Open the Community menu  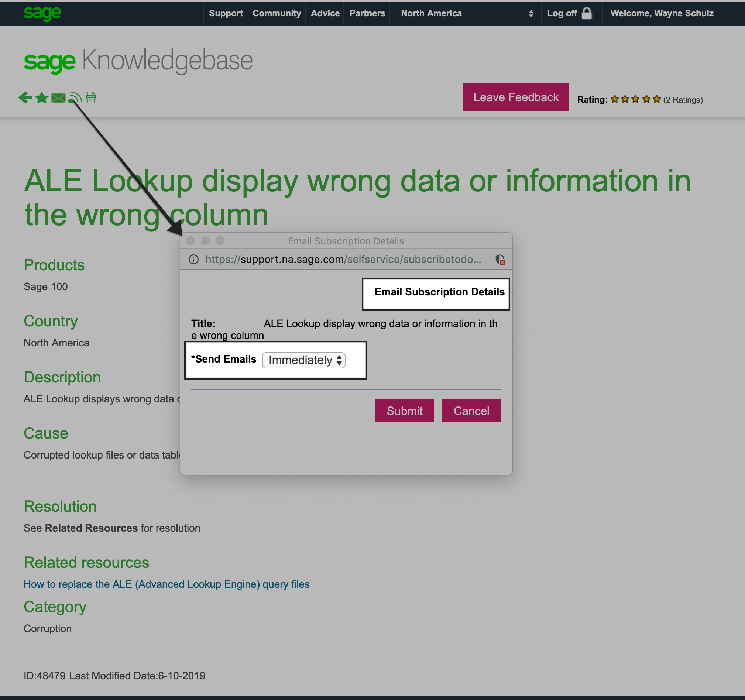pyautogui.click(x=277, y=14)
